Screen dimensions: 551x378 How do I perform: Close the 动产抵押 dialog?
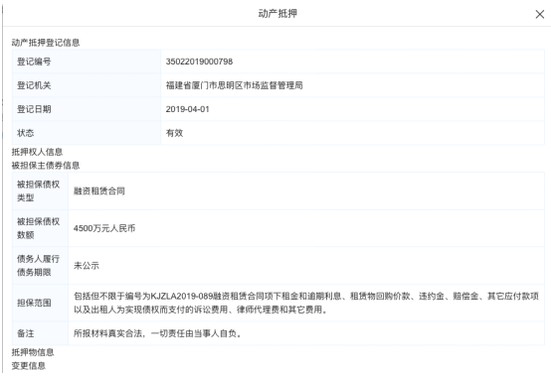[540, 14]
